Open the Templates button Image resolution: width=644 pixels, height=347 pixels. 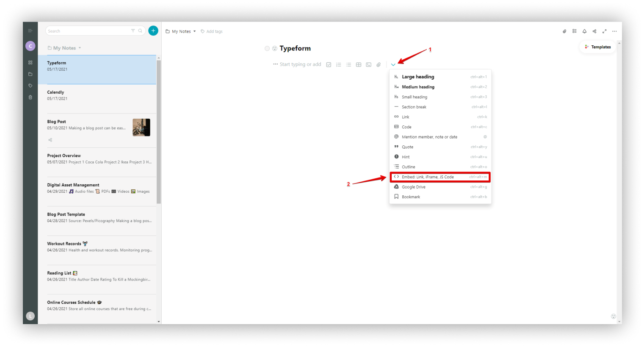point(598,47)
